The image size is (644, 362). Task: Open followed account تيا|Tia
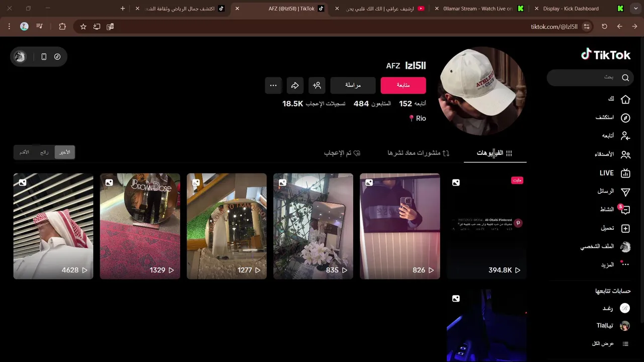point(613,326)
